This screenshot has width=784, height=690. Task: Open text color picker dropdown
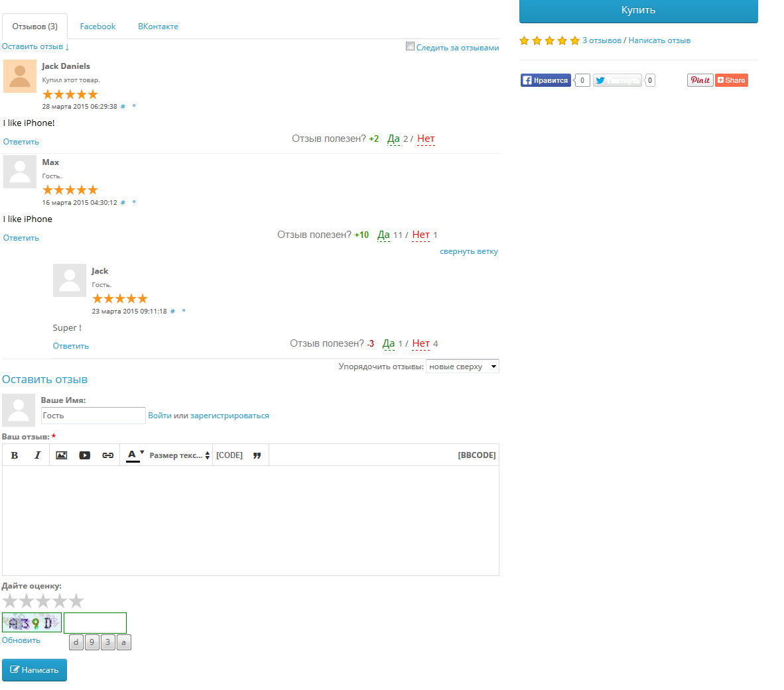(x=135, y=455)
